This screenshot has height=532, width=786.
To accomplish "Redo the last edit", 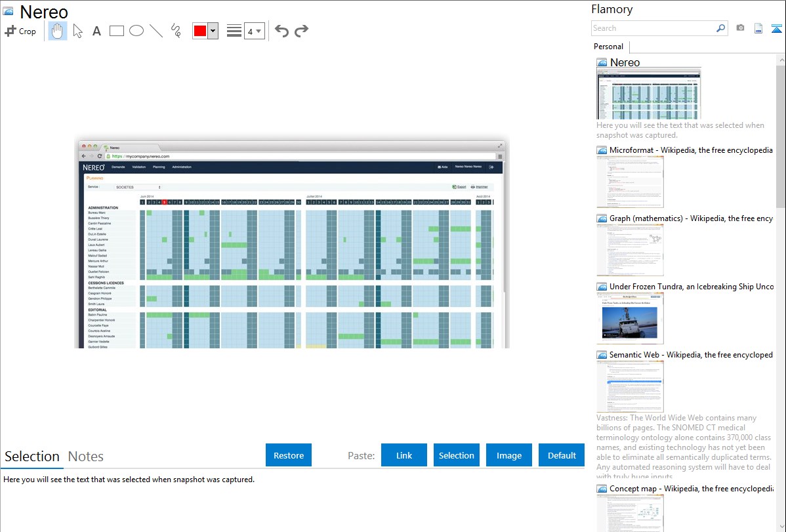I will tap(301, 31).
